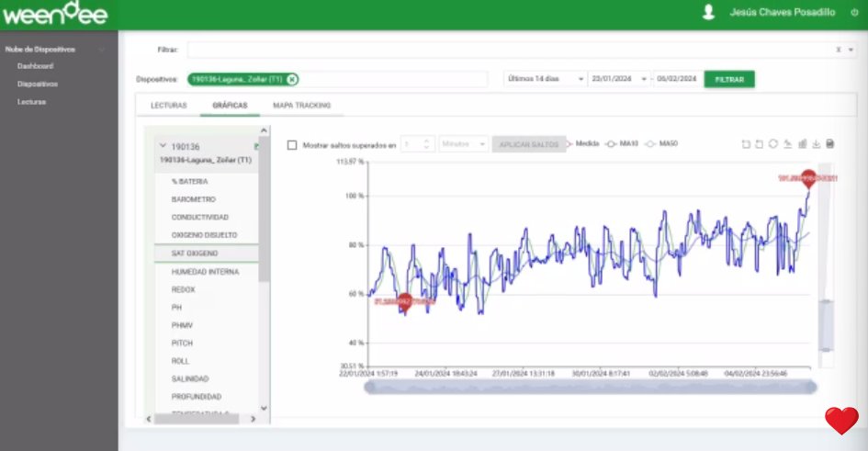Click the sensor list up scroll arrow

264,130
